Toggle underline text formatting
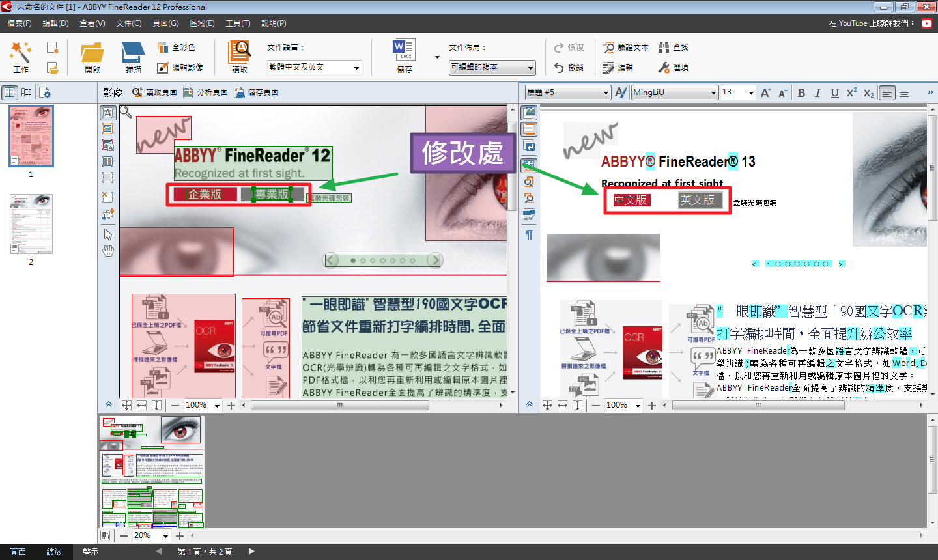This screenshot has height=560, width=938. point(834,93)
